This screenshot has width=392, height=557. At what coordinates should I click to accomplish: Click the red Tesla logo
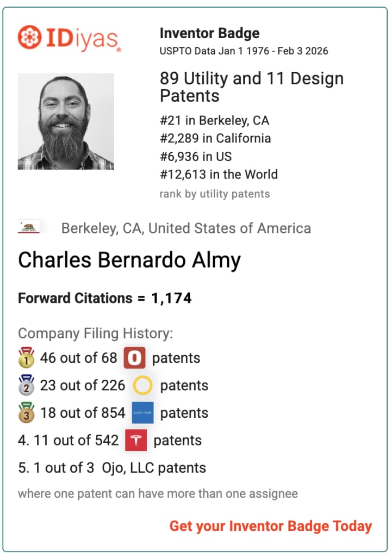(136, 440)
